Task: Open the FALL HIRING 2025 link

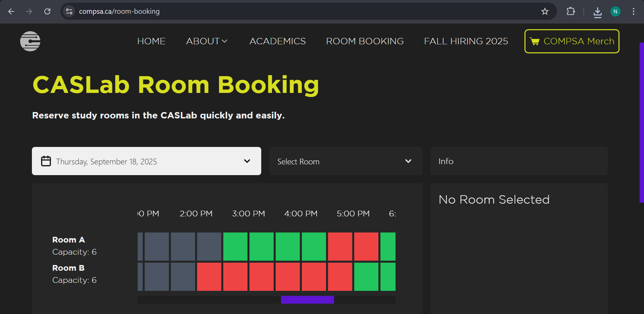Action: (x=466, y=41)
